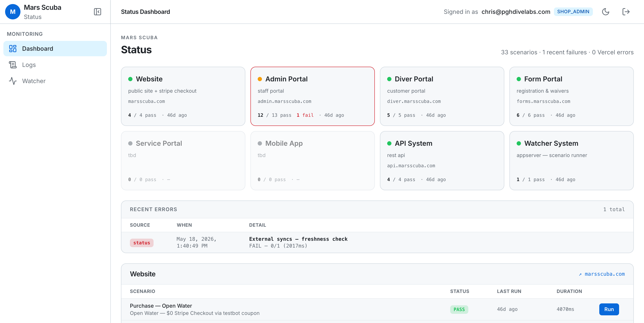The width and height of the screenshot is (644, 323).
Task: Click the Logs scroll icon
Action: [13, 65]
